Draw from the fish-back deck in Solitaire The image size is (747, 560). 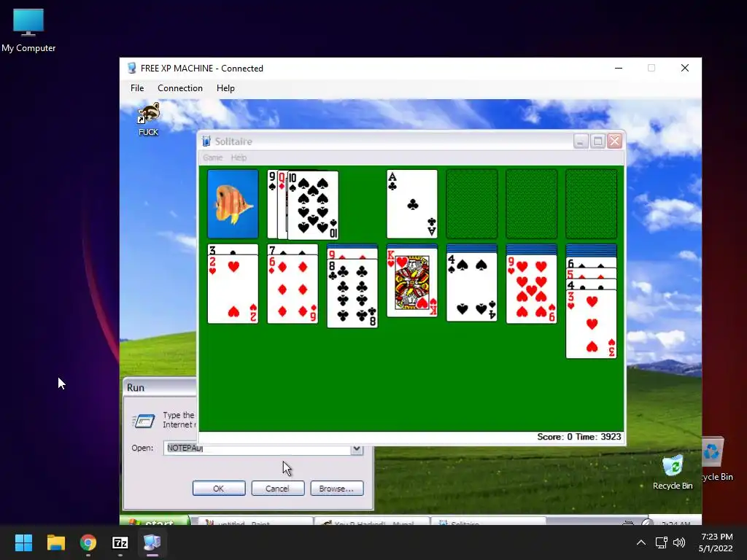(233, 204)
